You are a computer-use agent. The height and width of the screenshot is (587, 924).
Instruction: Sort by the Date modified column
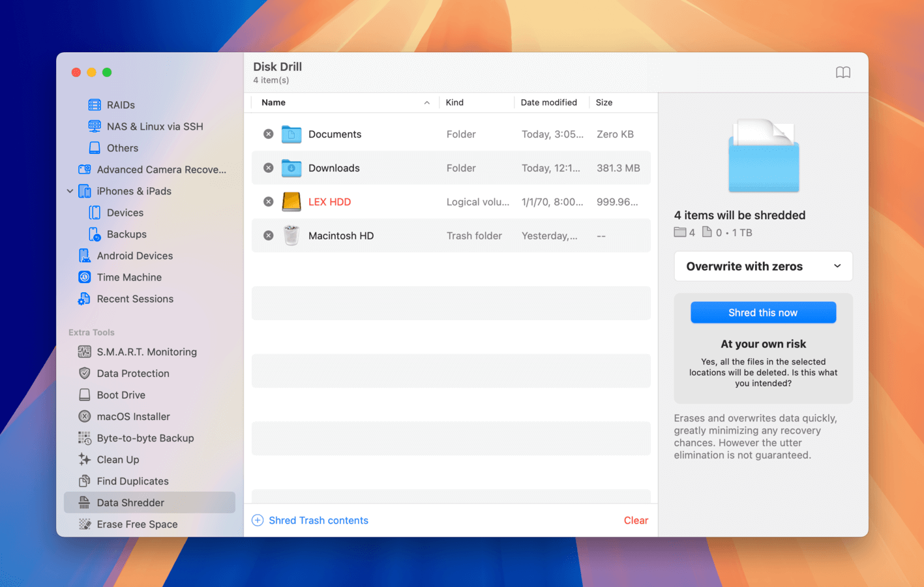pos(551,102)
